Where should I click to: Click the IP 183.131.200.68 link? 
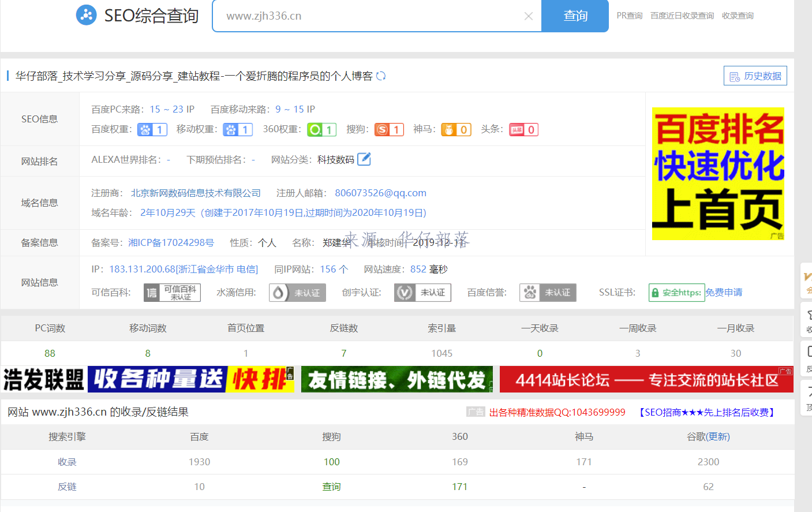(184, 269)
